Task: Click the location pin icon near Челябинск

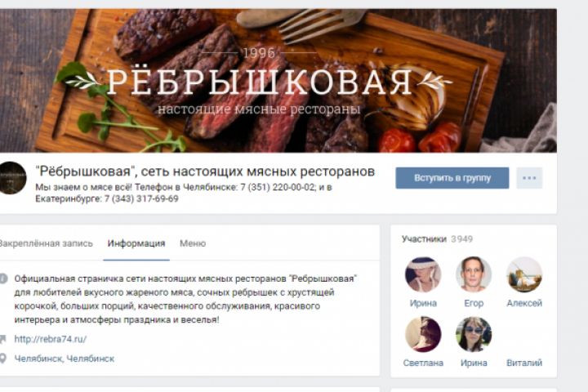Action: point(3,359)
